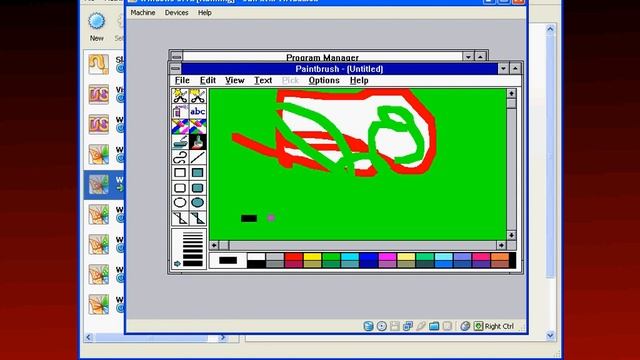Select the Rounded Box tool
This screenshot has width=640, height=360.
pyautogui.click(x=180, y=188)
